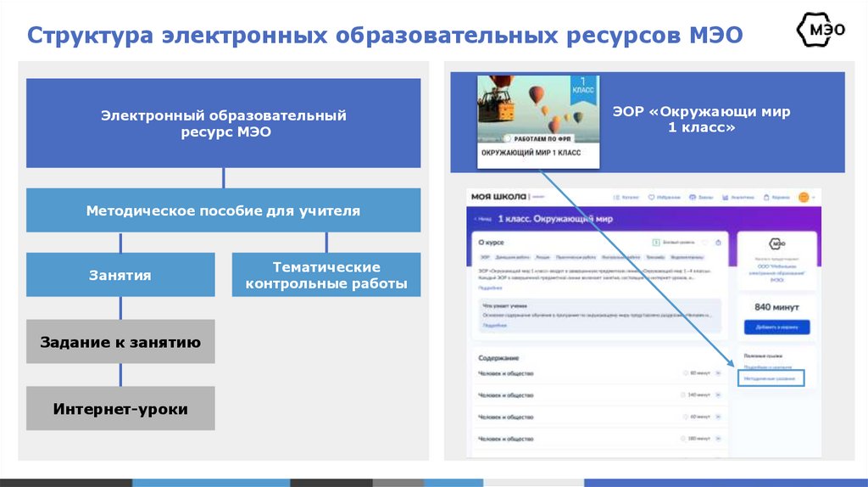Viewport: 868px width, 487px height.
Task: Click the ЭОР «Окружающи мир 1 класс» caption
Action: (701, 119)
